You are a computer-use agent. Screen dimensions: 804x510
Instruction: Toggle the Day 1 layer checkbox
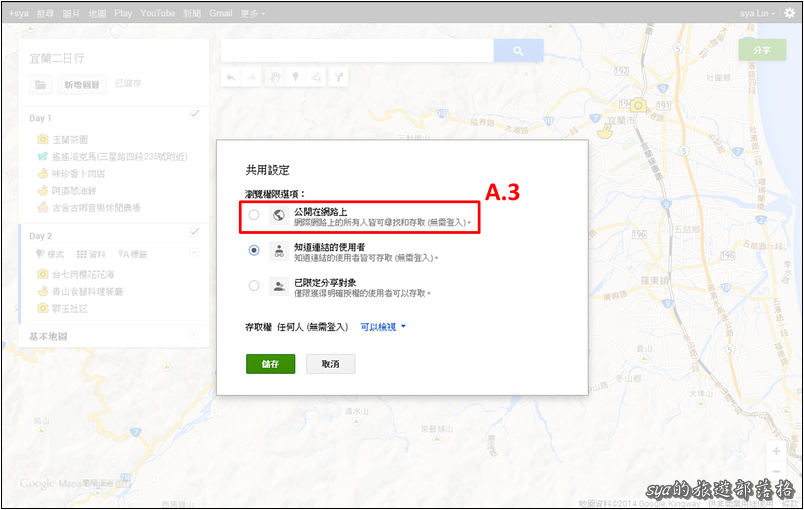point(194,114)
